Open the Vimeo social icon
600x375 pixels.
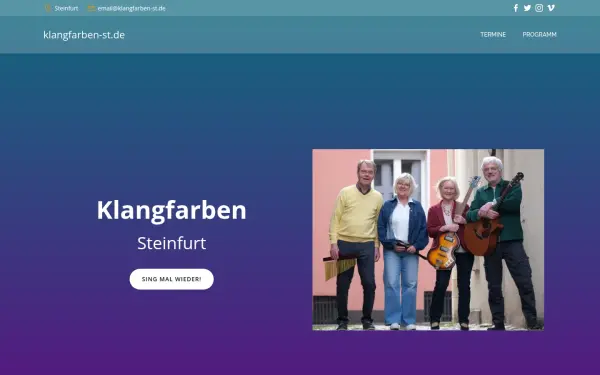tap(551, 8)
